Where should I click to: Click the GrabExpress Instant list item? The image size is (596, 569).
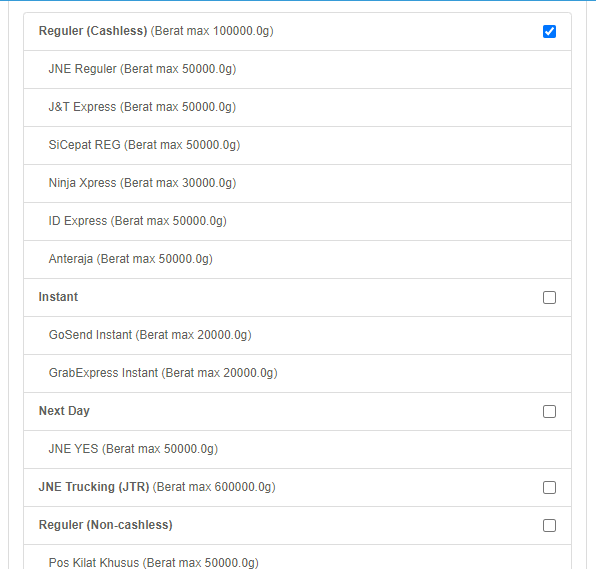click(x=297, y=374)
